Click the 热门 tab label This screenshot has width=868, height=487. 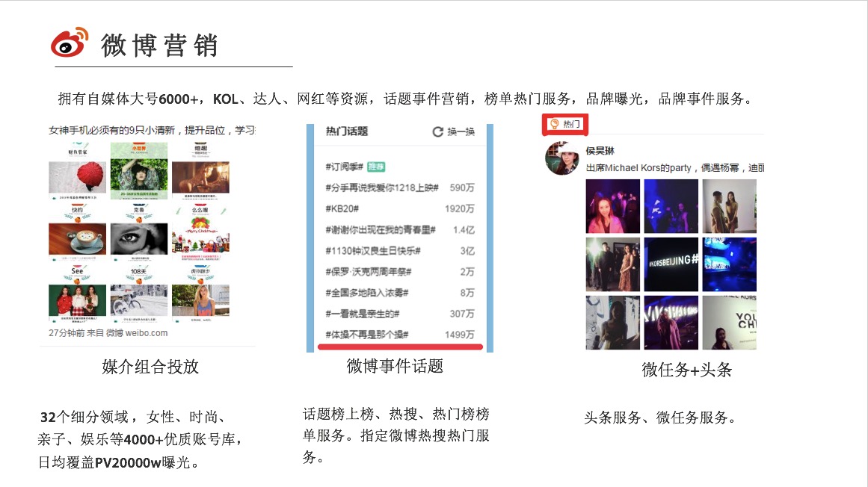coord(571,124)
